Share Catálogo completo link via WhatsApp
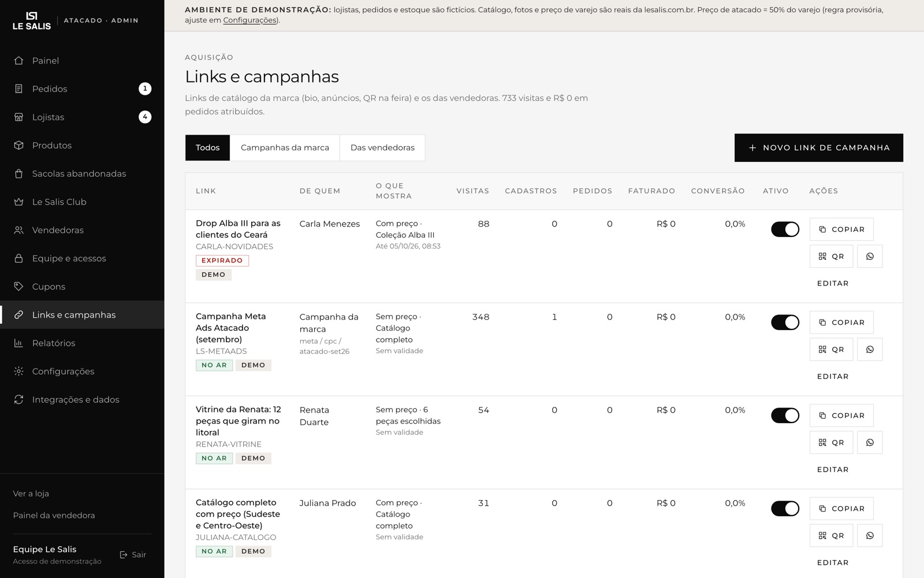924x578 pixels. (870, 536)
